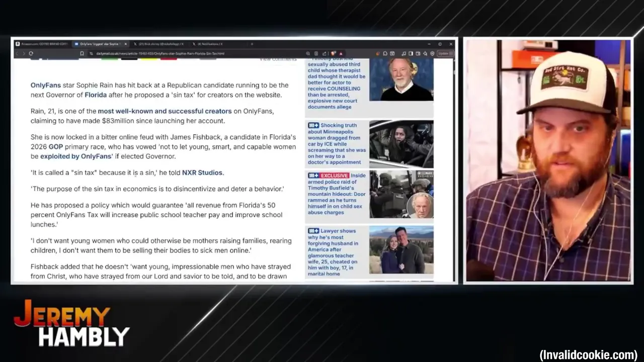Bookmark the page with the address bar bookmark icon
Image resolution: width=644 pixels, height=362 pixels.
coord(82,53)
